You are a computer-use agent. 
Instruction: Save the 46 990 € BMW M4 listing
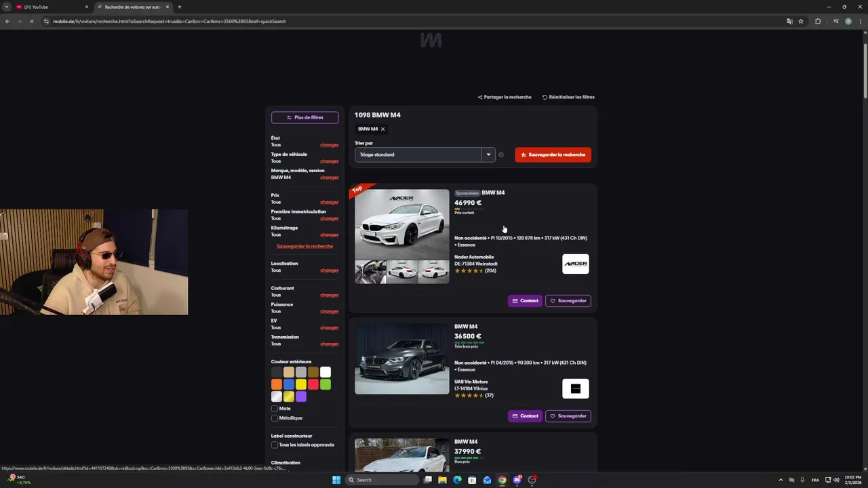pos(568,301)
